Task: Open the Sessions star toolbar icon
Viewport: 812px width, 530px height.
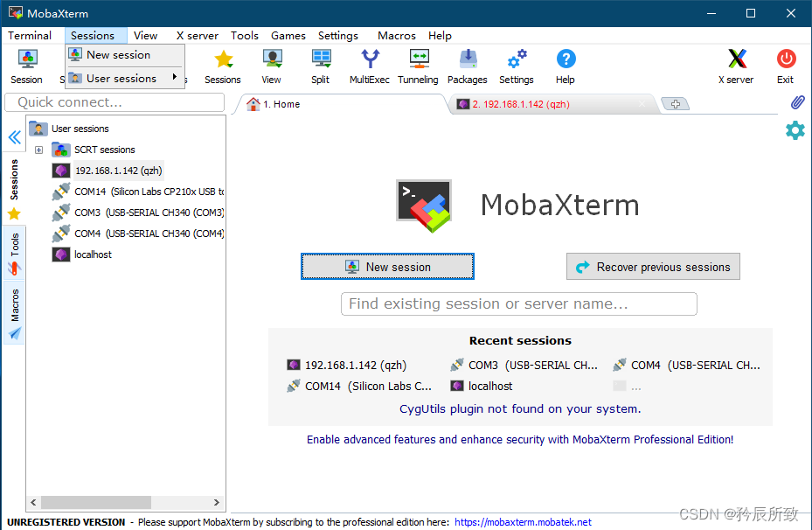Action: pos(223,66)
